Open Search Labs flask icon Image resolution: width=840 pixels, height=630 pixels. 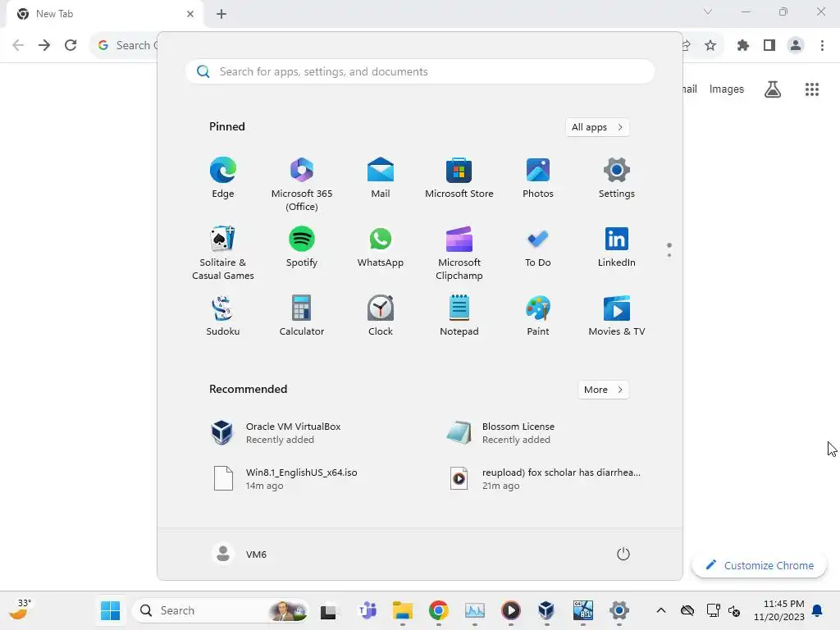coord(773,89)
